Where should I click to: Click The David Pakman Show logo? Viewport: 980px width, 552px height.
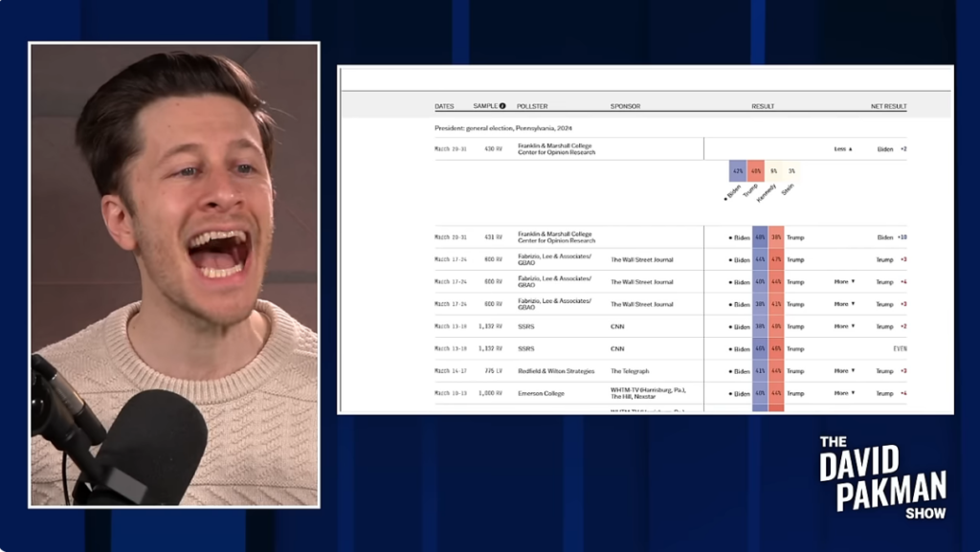pyautogui.click(x=881, y=477)
